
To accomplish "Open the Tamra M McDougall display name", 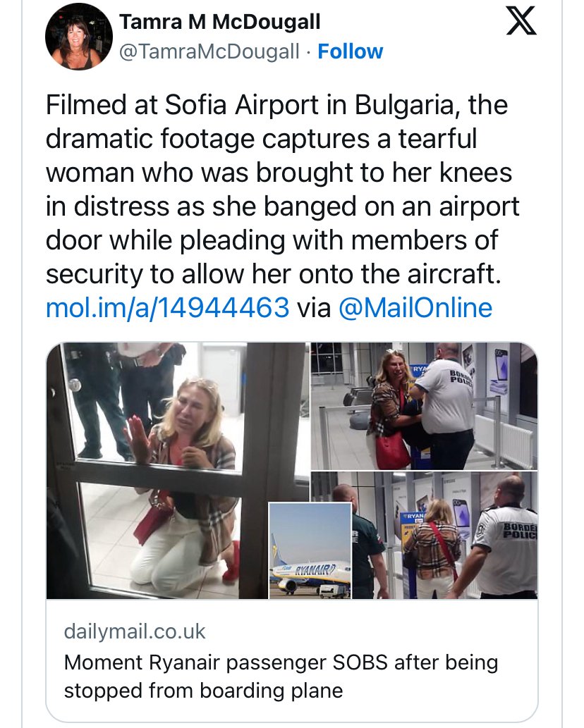I will coord(219,22).
